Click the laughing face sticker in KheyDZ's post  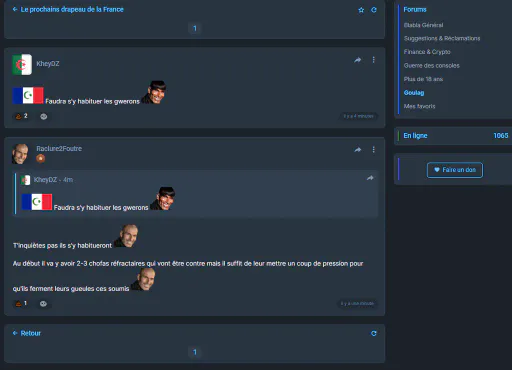(x=154, y=92)
